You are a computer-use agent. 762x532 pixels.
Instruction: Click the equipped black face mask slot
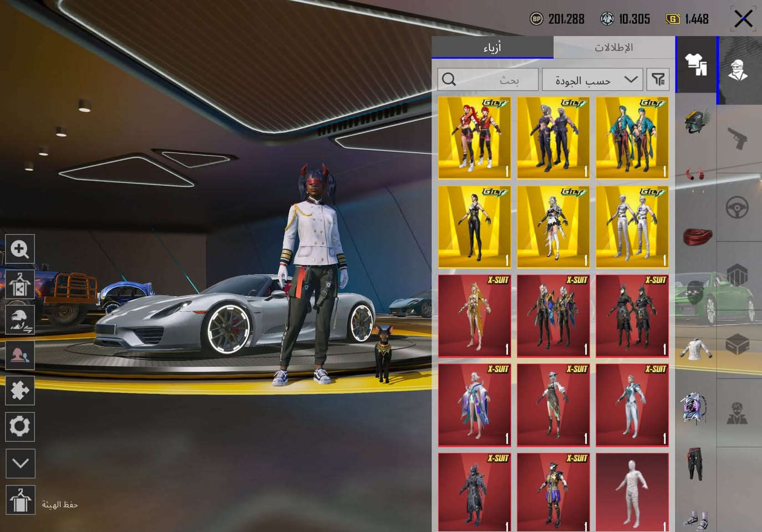[x=695, y=292]
